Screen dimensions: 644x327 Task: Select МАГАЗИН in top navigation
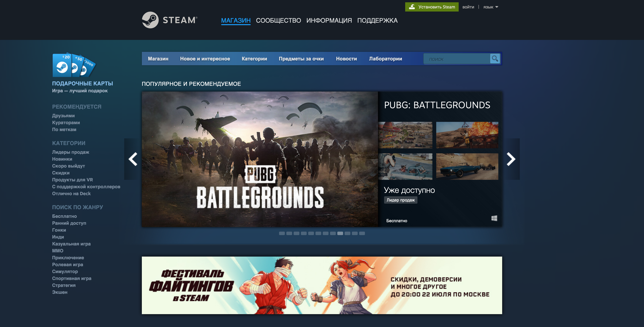pos(236,21)
